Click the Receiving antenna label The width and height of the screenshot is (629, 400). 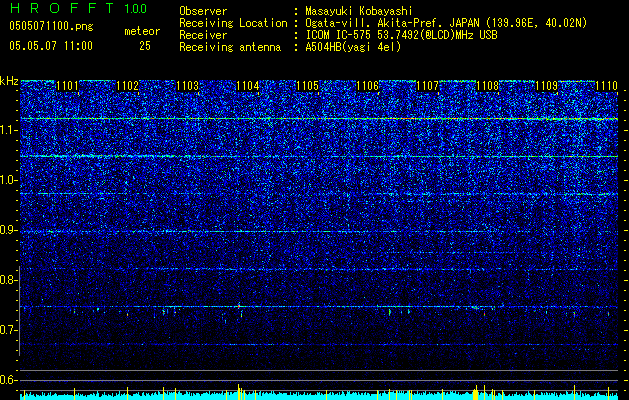coord(230,47)
